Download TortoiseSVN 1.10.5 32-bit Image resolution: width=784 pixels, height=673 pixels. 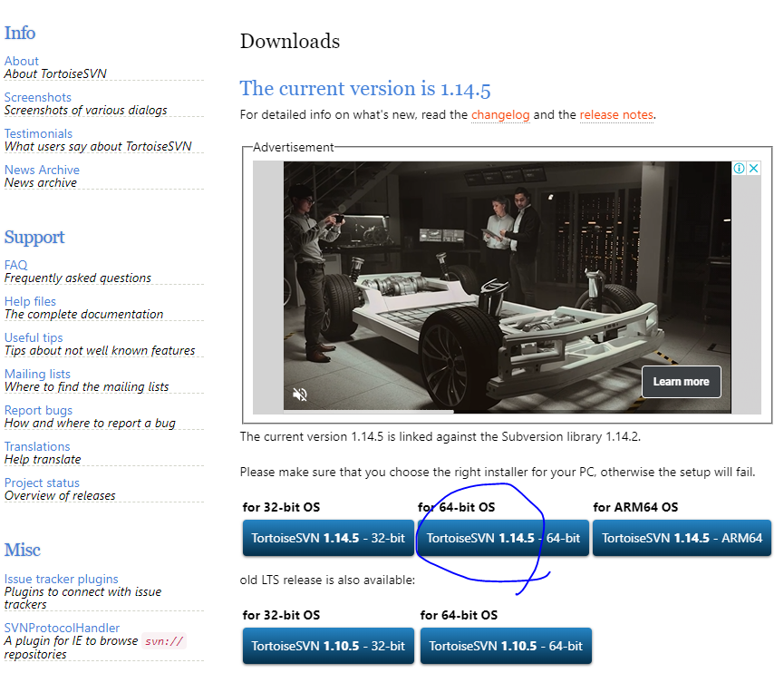click(x=328, y=646)
